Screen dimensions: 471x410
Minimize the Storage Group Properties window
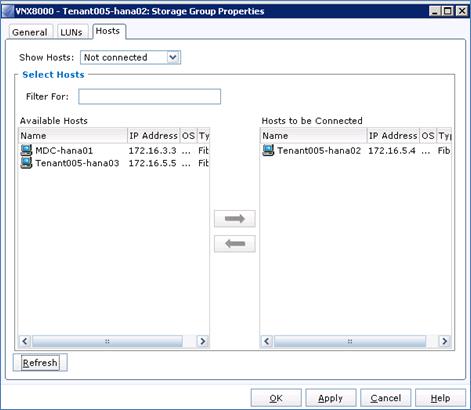pyautogui.click(x=434, y=11)
